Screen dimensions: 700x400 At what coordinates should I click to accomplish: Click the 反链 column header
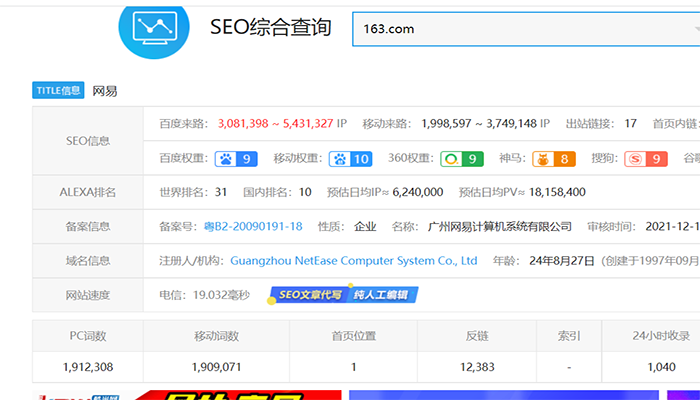pos(477,336)
